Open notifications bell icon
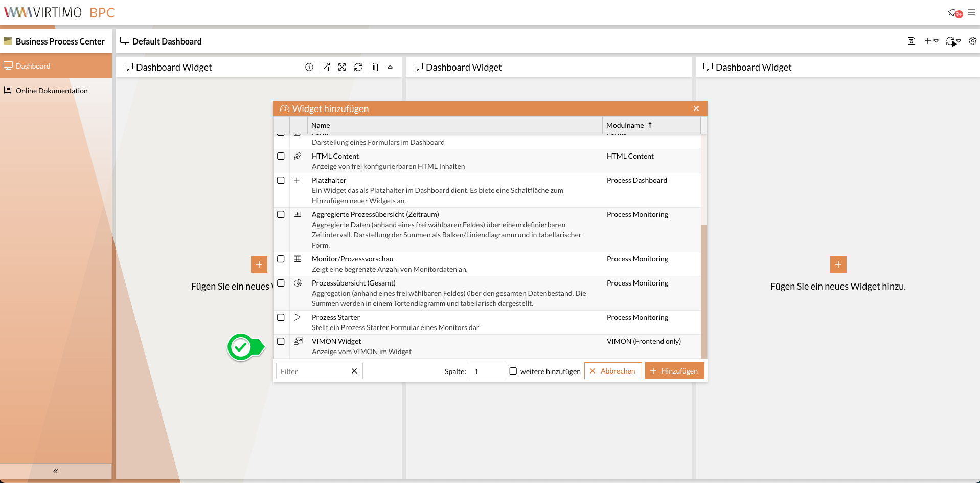Image resolution: width=980 pixels, height=483 pixels. [953, 13]
